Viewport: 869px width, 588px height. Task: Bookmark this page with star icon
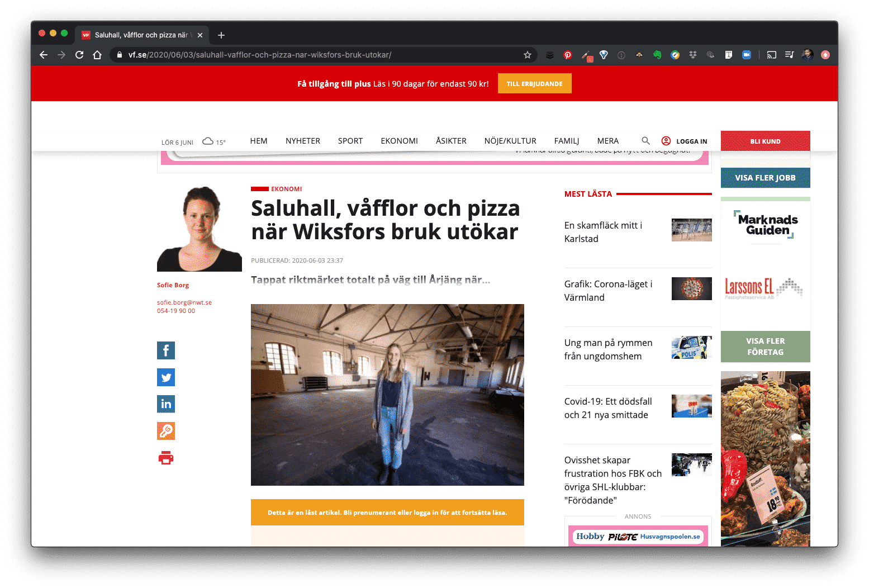point(528,55)
